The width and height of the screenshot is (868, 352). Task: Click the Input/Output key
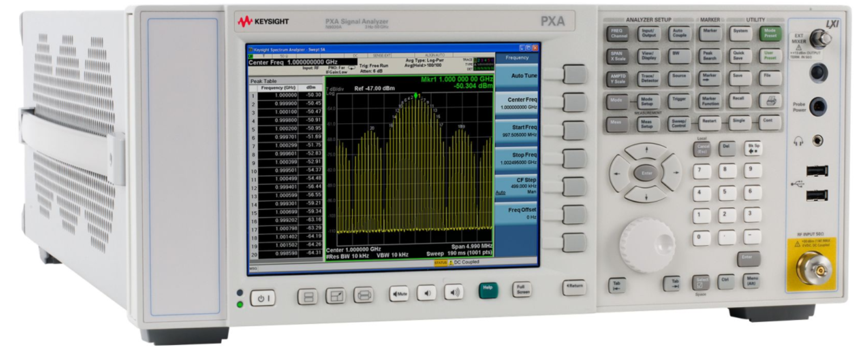click(x=649, y=34)
